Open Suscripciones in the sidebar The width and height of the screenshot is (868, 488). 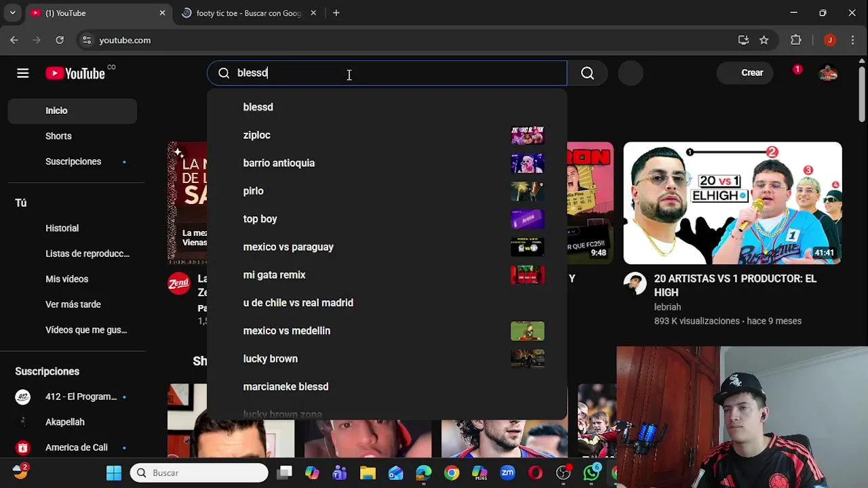(x=73, y=161)
